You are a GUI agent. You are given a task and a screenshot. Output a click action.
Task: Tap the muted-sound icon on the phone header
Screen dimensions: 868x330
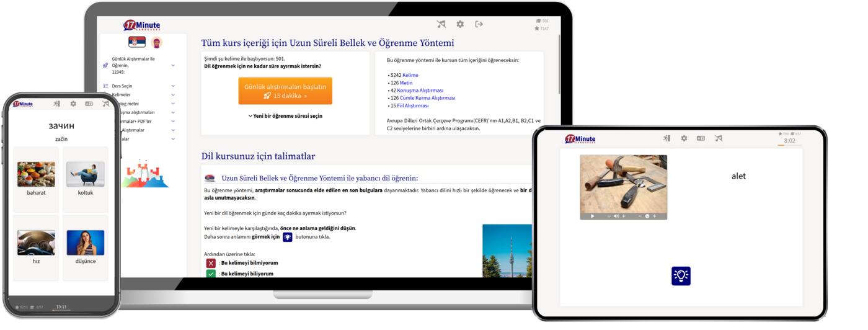(x=105, y=104)
